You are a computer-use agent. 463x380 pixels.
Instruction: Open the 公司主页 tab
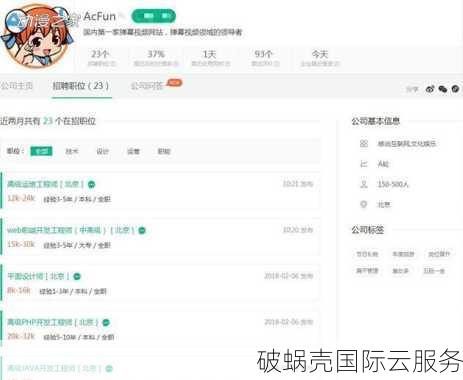(17, 86)
